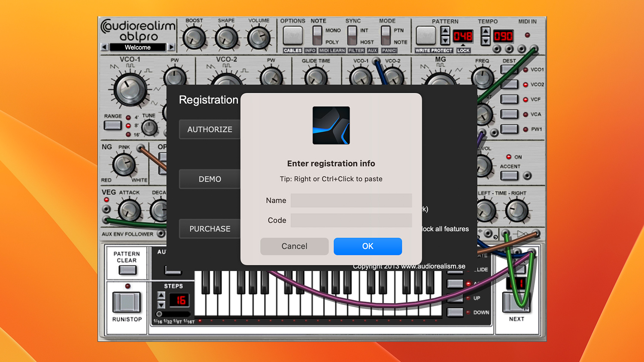Click the VCO-1 waveform selector knob
The width and height of the screenshot is (644, 362).
pos(130,89)
